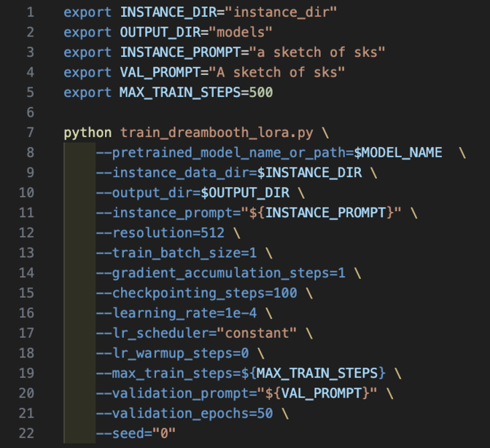Click the OUTPUT_DIR variable on line 2
Viewport: 490px width, 448px height.
point(160,32)
